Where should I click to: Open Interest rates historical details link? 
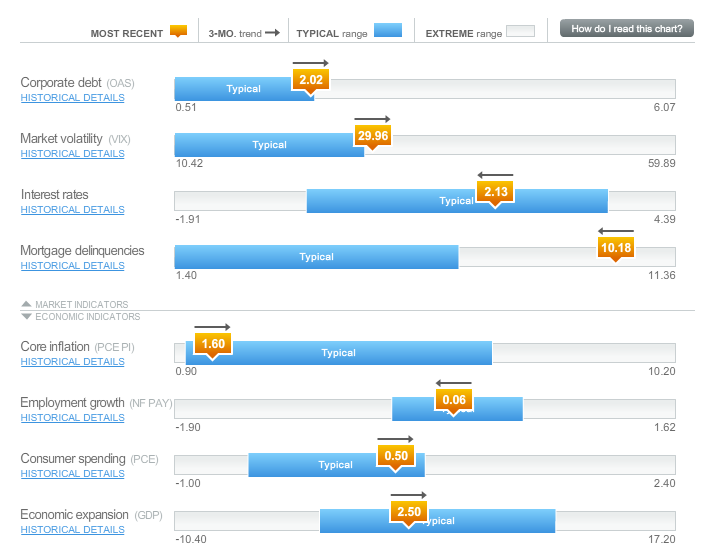click(x=73, y=210)
